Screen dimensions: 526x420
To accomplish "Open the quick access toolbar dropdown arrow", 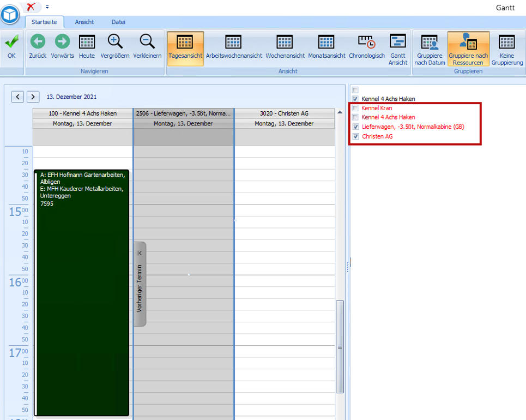I will point(47,7).
